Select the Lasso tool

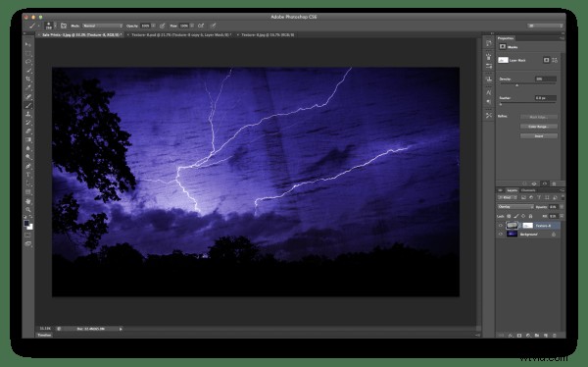(x=28, y=62)
